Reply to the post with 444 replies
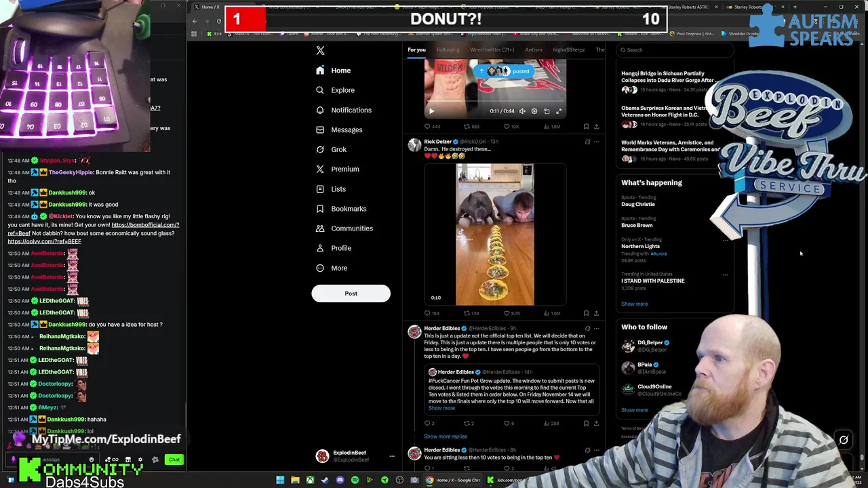 pos(432,126)
